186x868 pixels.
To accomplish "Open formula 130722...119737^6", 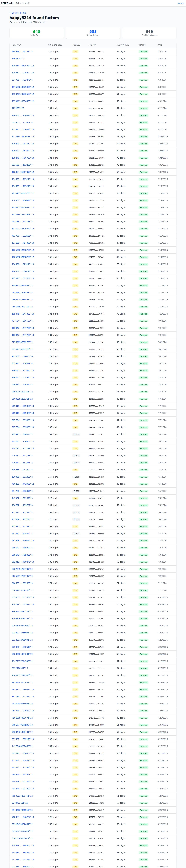I will click(x=22, y=505).
